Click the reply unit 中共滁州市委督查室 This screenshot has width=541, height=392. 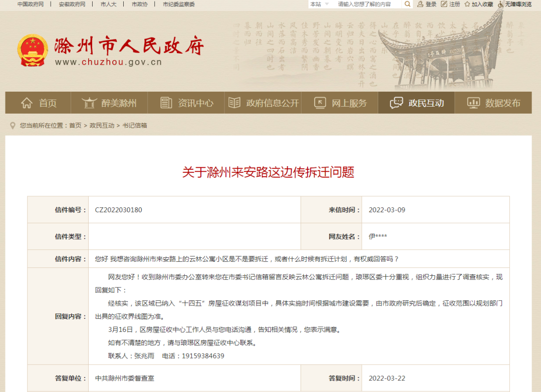click(125, 378)
